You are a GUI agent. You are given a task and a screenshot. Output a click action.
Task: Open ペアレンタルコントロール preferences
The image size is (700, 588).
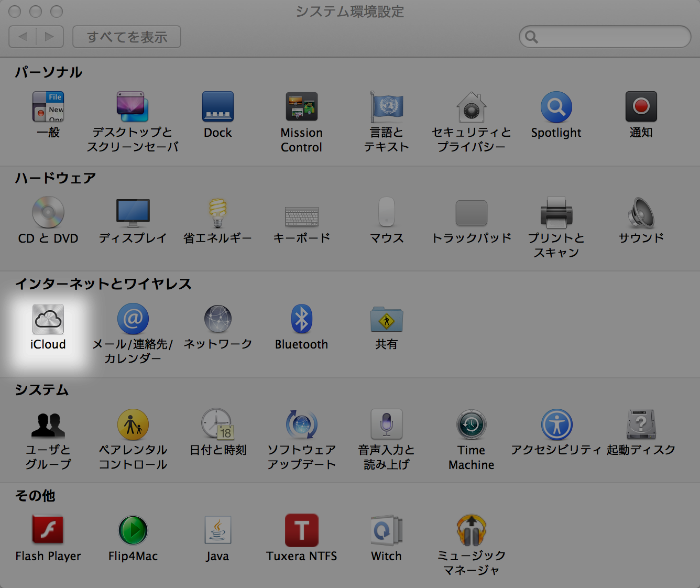click(133, 424)
